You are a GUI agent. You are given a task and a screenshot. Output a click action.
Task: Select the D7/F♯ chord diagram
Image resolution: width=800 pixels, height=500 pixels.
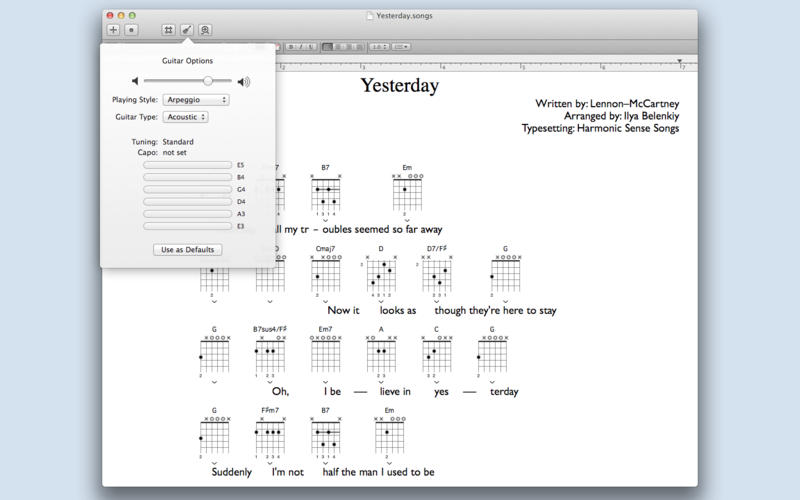point(437,273)
